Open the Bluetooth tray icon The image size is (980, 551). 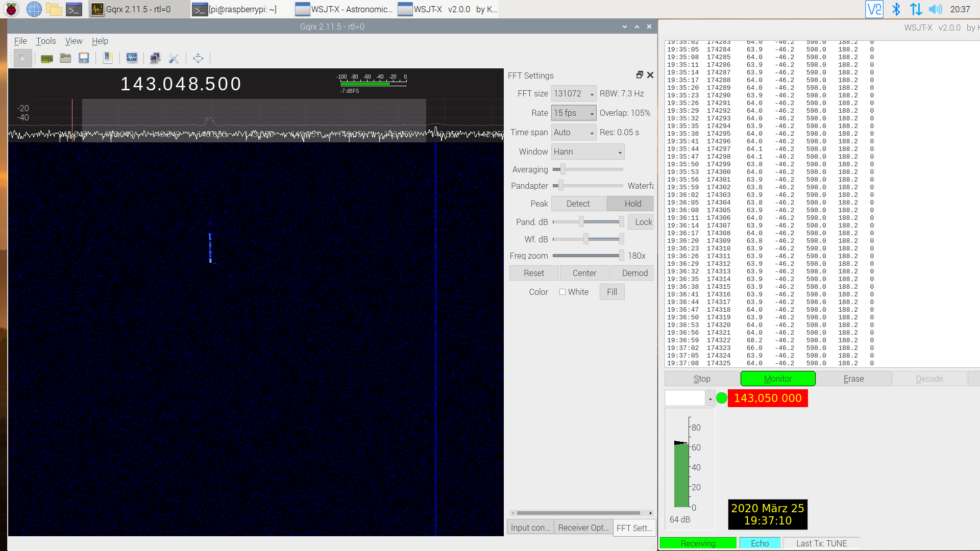click(x=896, y=9)
